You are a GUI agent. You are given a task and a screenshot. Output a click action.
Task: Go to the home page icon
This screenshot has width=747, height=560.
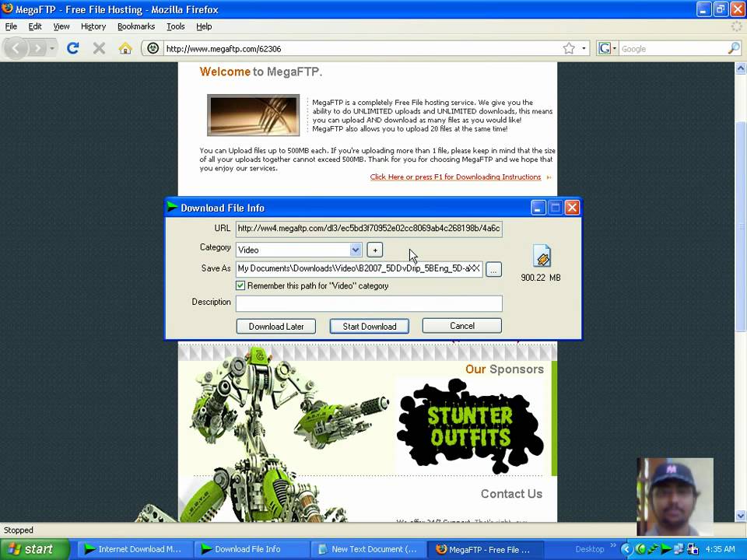pos(125,48)
